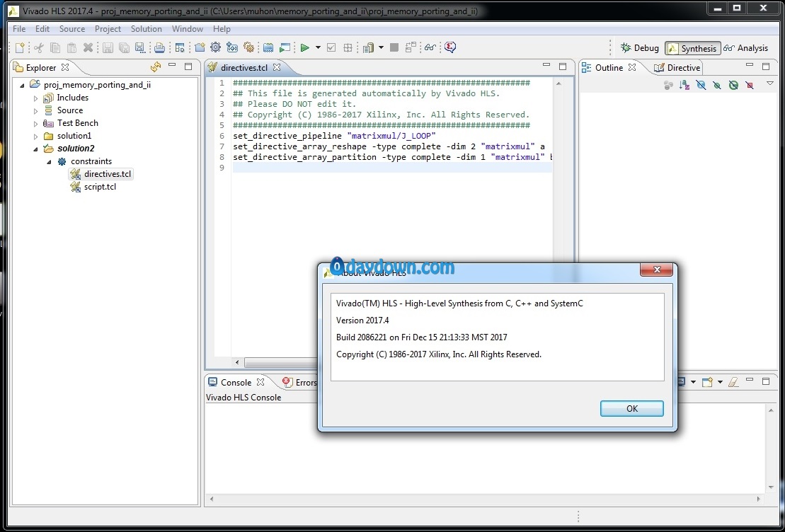Screen dimensions: 785x532
Task: Click the New File toolbar icon
Action: pos(20,47)
